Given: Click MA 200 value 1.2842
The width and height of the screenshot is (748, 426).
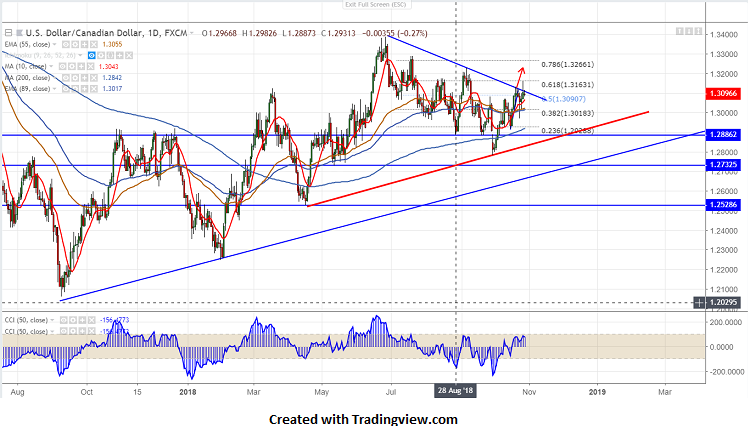Looking at the screenshot, I should (112, 78).
